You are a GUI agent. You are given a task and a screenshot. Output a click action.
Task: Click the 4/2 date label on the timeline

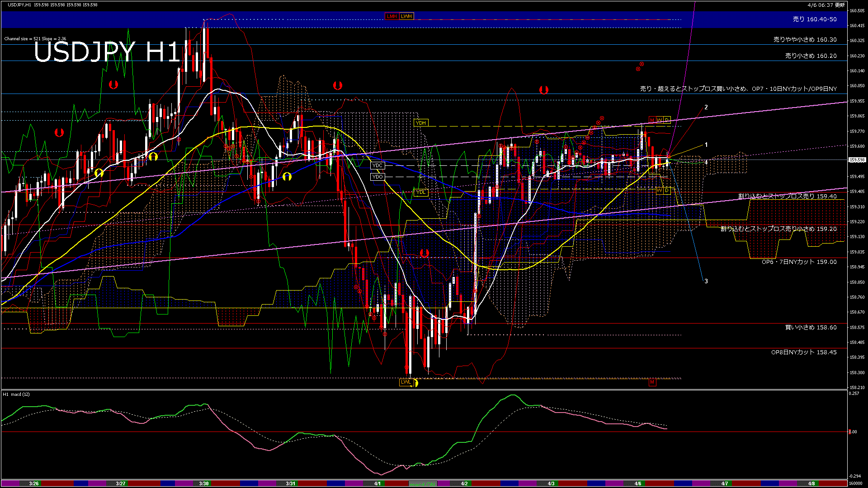(x=465, y=483)
